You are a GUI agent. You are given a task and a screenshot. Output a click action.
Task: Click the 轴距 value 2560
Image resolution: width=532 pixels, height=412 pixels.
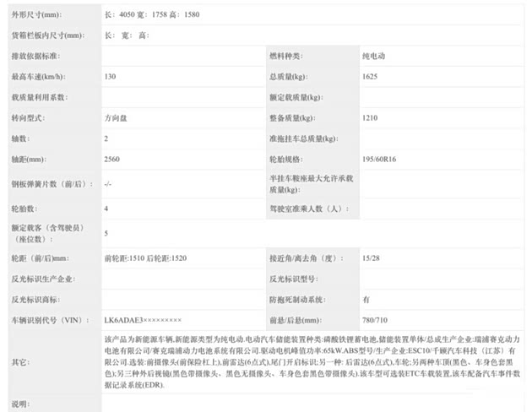click(113, 158)
